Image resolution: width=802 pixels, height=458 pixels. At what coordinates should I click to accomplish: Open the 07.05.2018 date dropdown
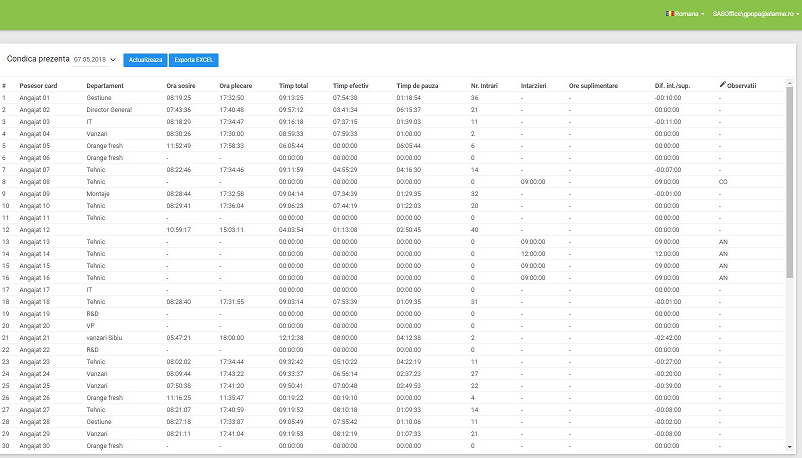pyautogui.click(x=95, y=60)
